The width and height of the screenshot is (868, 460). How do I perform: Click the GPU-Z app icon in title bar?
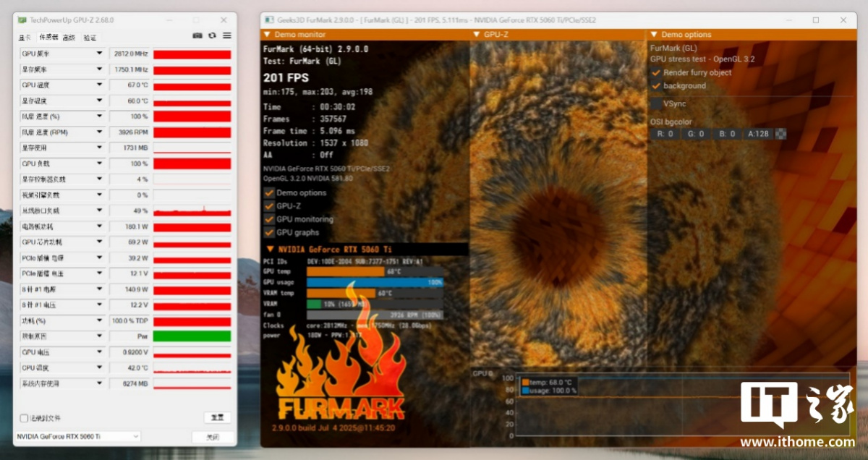(22, 20)
